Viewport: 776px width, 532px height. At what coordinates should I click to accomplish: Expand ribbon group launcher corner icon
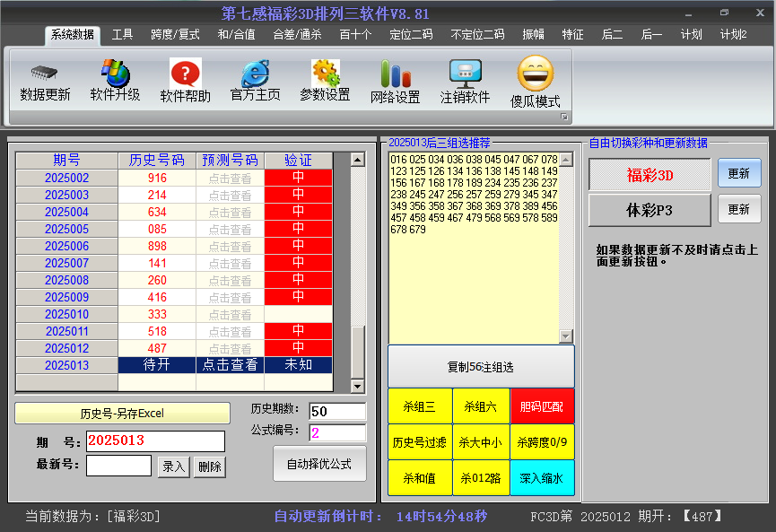coord(563,117)
